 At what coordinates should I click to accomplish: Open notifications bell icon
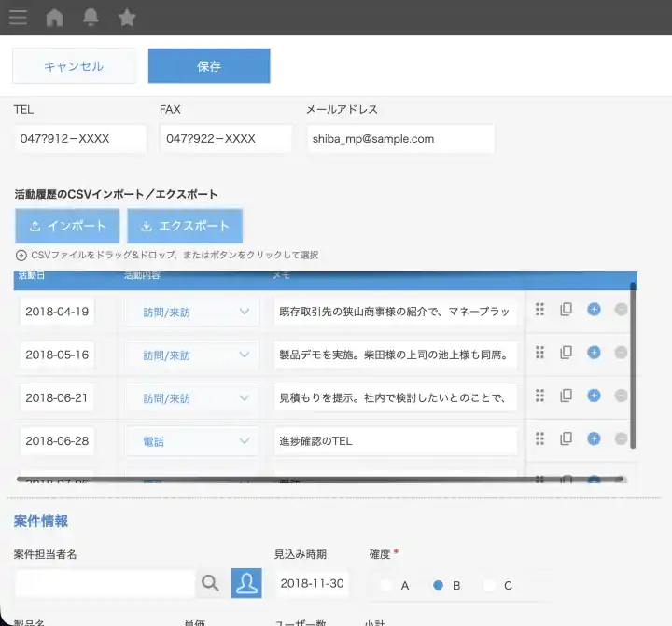click(x=91, y=18)
